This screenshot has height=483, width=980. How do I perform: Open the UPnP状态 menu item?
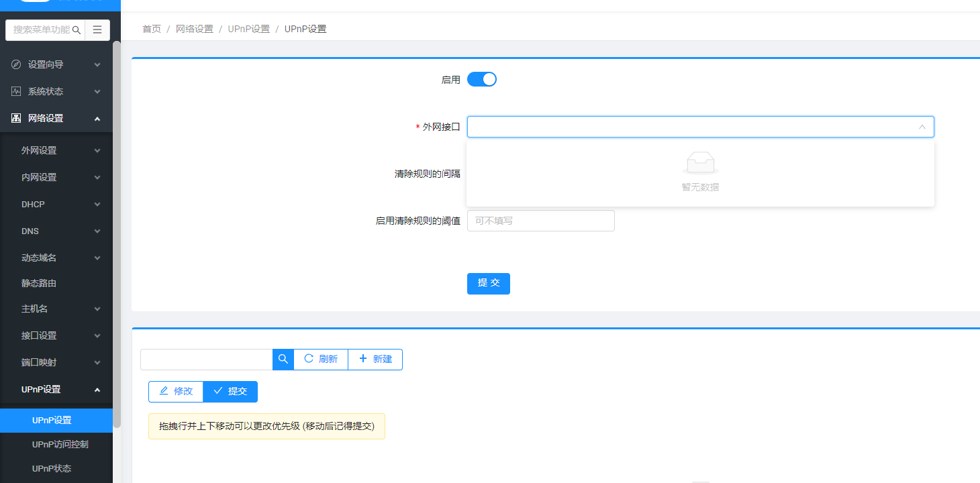(x=52, y=468)
